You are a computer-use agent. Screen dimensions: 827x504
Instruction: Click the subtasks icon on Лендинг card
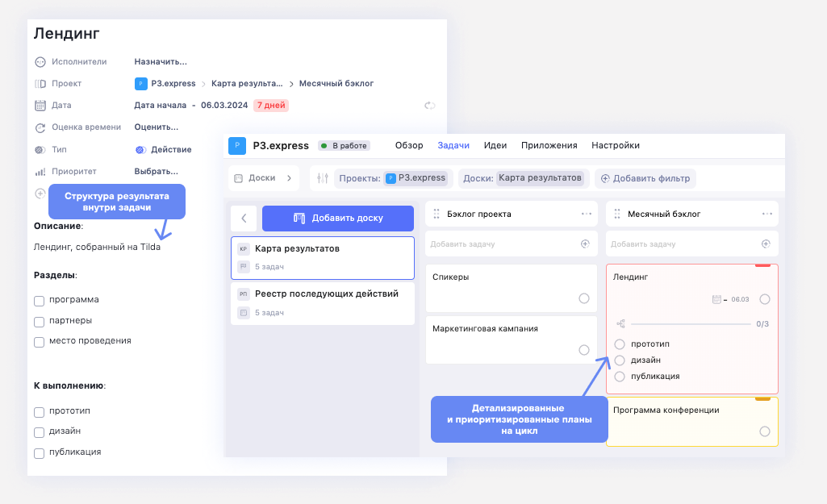[620, 324]
